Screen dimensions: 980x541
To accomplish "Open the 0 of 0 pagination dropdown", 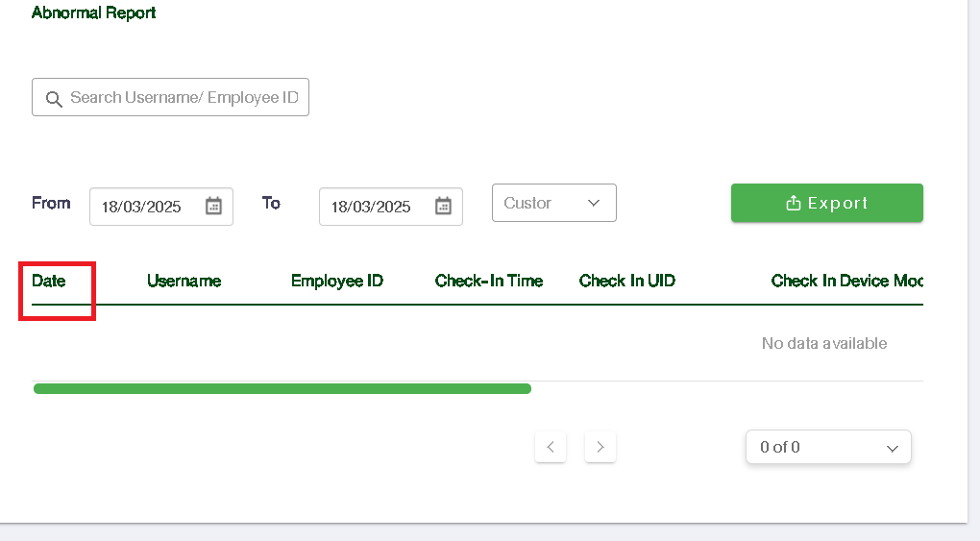I will coord(827,447).
